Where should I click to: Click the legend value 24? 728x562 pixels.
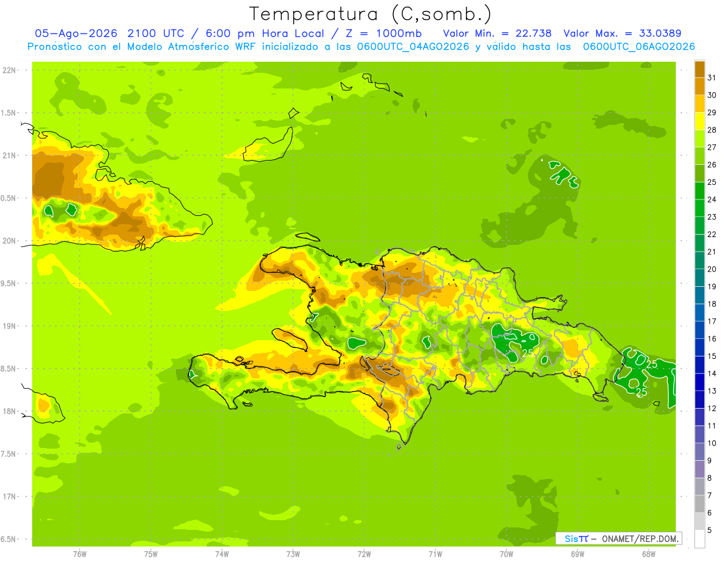tap(712, 199)
